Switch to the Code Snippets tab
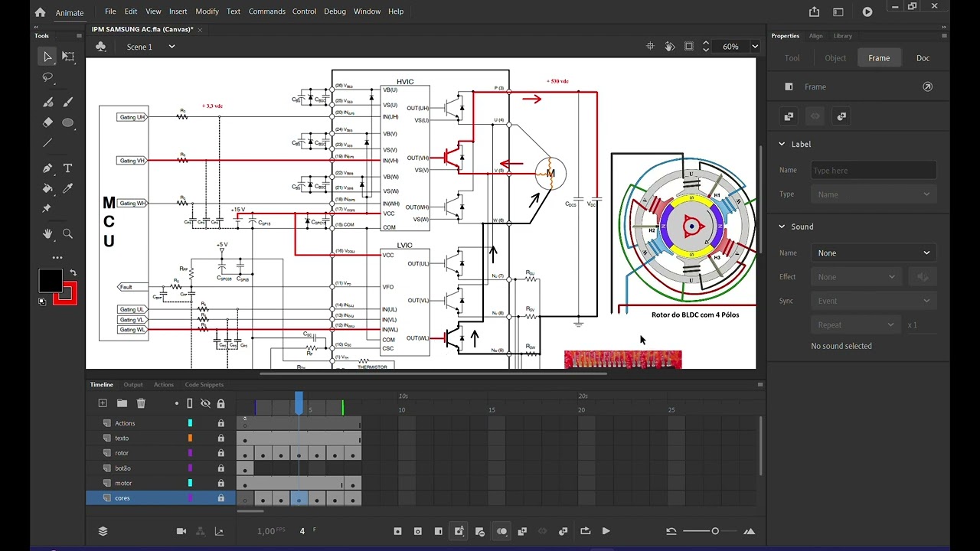The image size is (980, 551). point(204,385)
